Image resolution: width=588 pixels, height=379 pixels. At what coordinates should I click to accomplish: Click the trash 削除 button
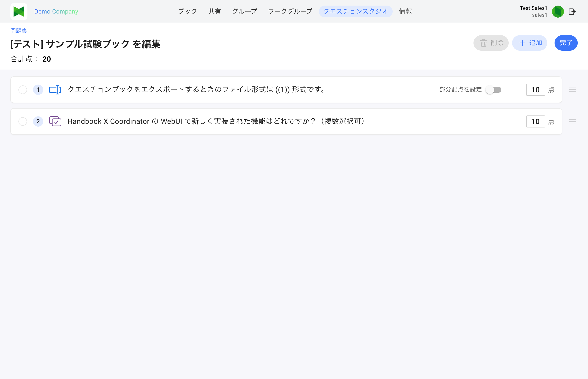click(491, 43)
